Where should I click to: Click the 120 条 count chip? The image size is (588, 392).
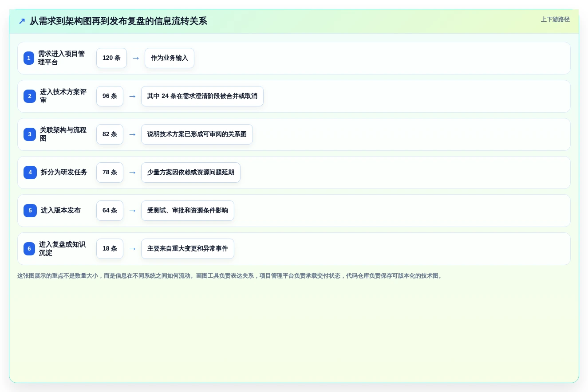click(111, 58)
